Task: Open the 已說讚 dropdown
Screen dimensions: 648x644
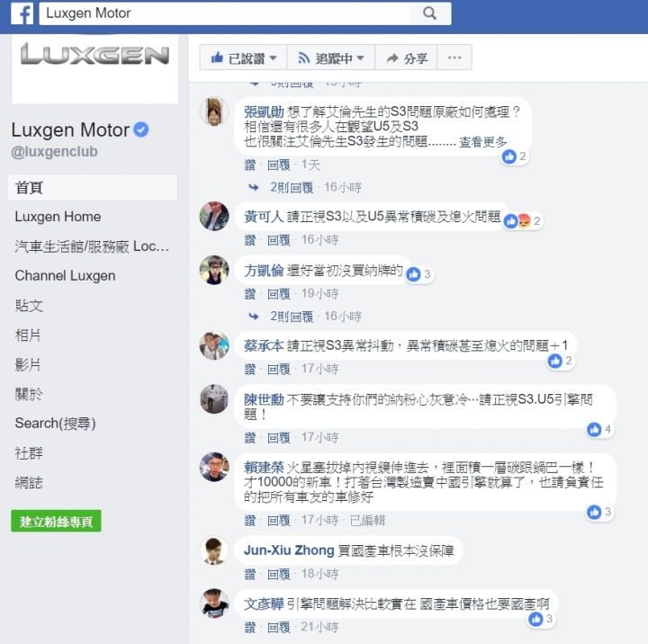Action: [243, 58]
